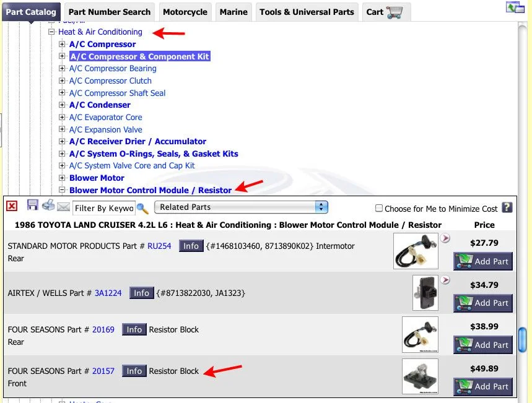The image size is (532, 403).
Task: Open the RU254 resistor product thumbnail
Action: click(416, 251)
